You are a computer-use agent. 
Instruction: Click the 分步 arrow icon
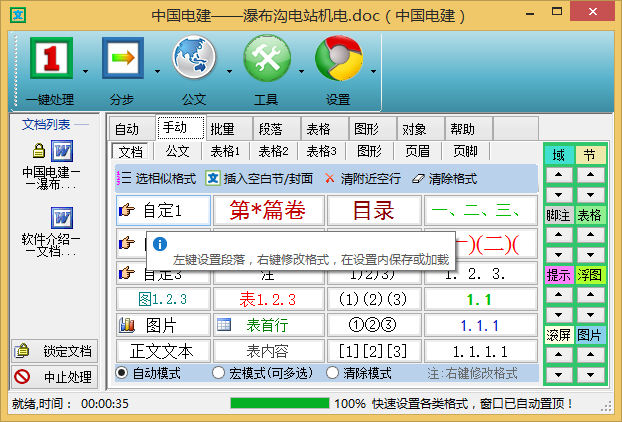click(123, 58)
